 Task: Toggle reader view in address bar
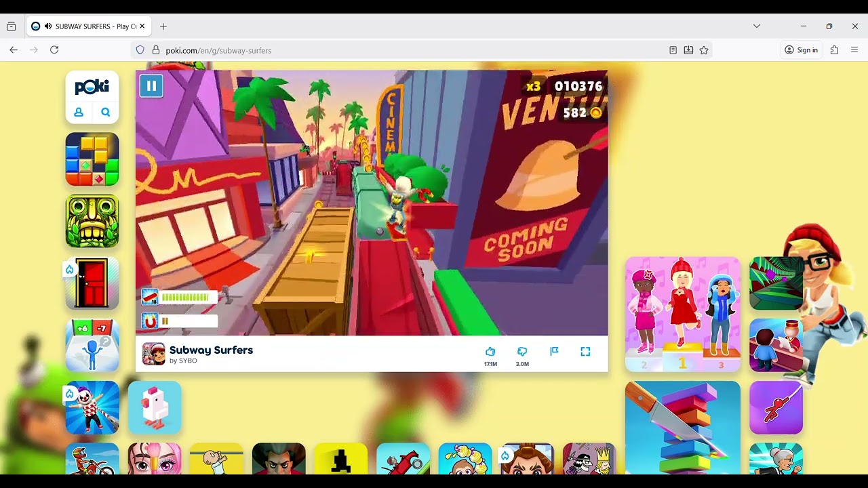coord(673,50)
